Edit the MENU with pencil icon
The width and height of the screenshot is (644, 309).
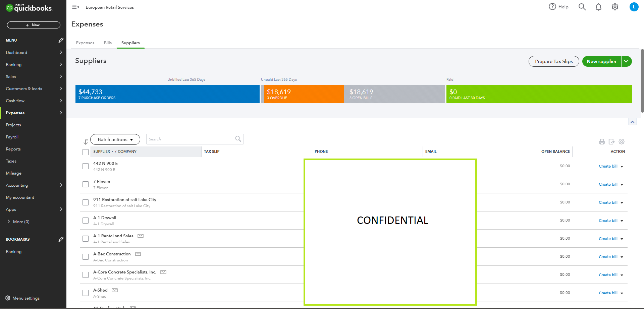(61, 40)
